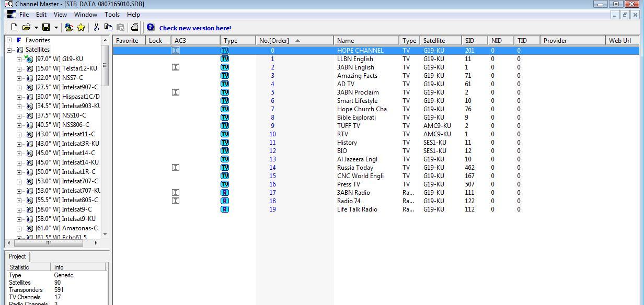Sort by the Name column header
The image size is (644, 305).
tap(366, 40)
